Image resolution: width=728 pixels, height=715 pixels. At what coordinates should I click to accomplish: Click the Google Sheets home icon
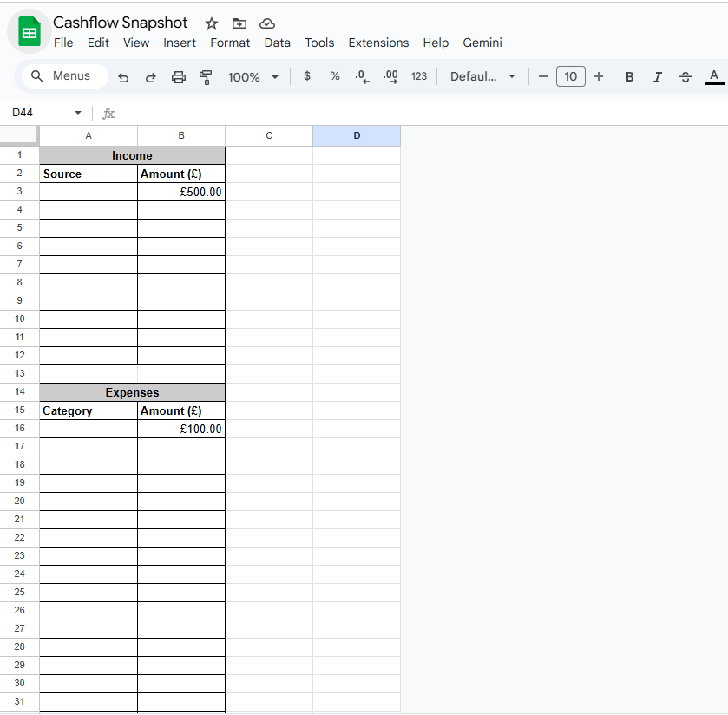[x=30, y=33]
